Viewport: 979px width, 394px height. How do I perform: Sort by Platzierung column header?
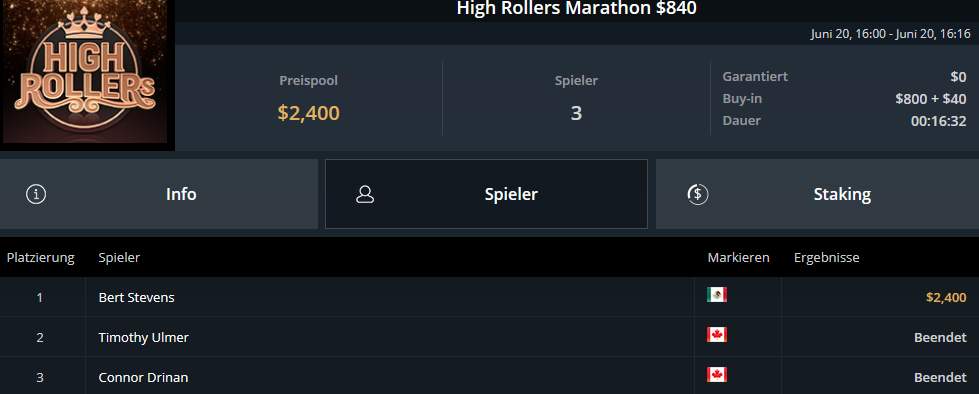pyautogui.click(x=41, y=257)
